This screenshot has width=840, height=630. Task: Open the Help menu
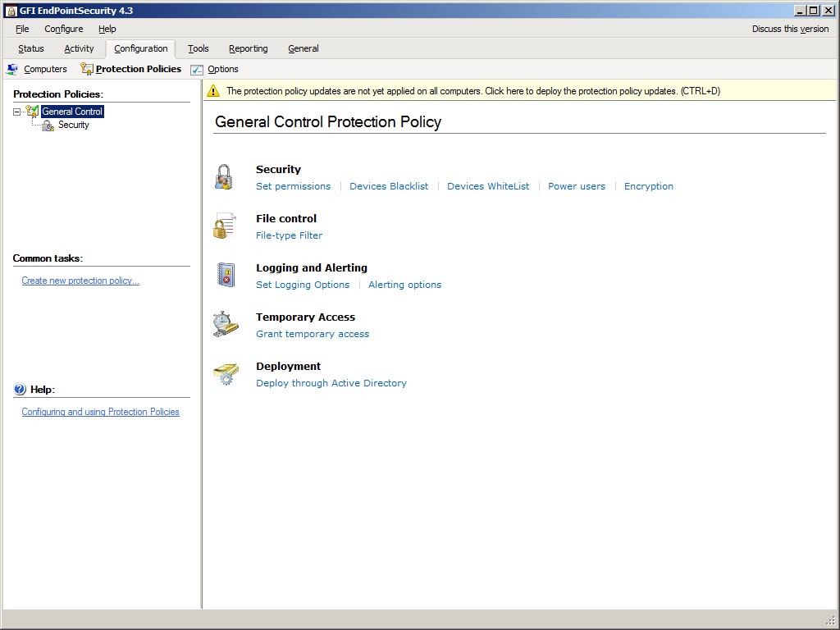(x=107, y=29)
